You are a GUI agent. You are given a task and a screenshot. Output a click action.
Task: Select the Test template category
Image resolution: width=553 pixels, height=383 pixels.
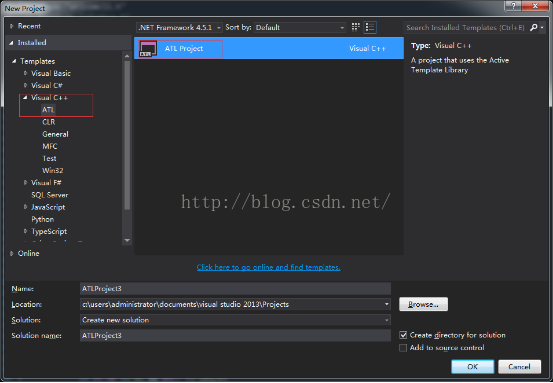coord(49,158)
